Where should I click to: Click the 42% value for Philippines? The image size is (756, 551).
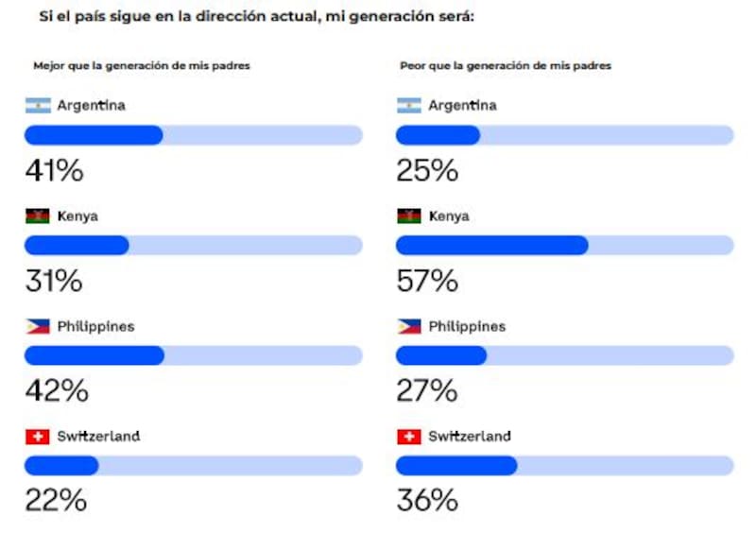[x=56, y=390]
